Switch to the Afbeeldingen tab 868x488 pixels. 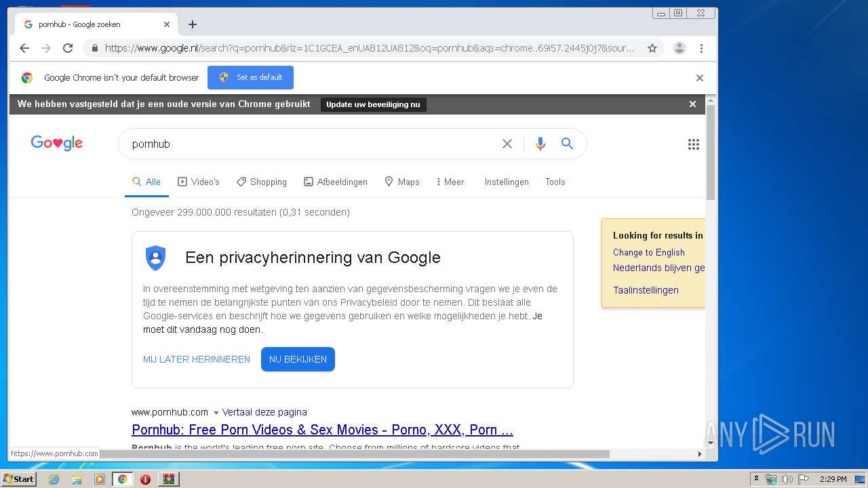[336, 182]
